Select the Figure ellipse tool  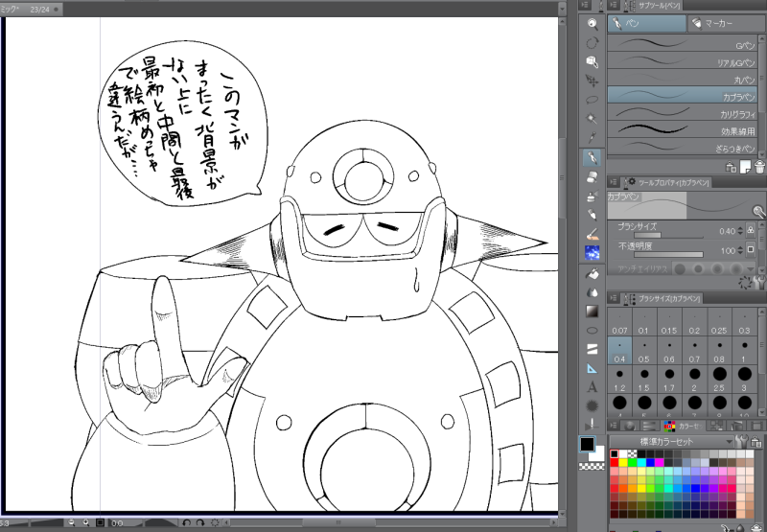tap(593, 330)
